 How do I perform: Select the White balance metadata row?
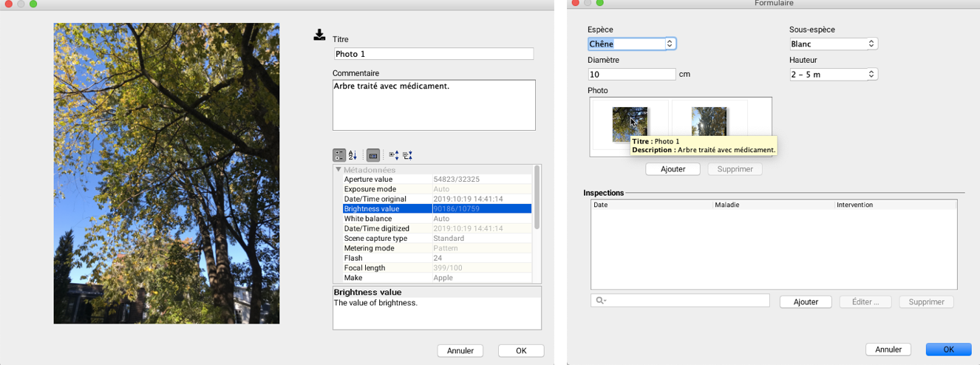tap(436, 219)
